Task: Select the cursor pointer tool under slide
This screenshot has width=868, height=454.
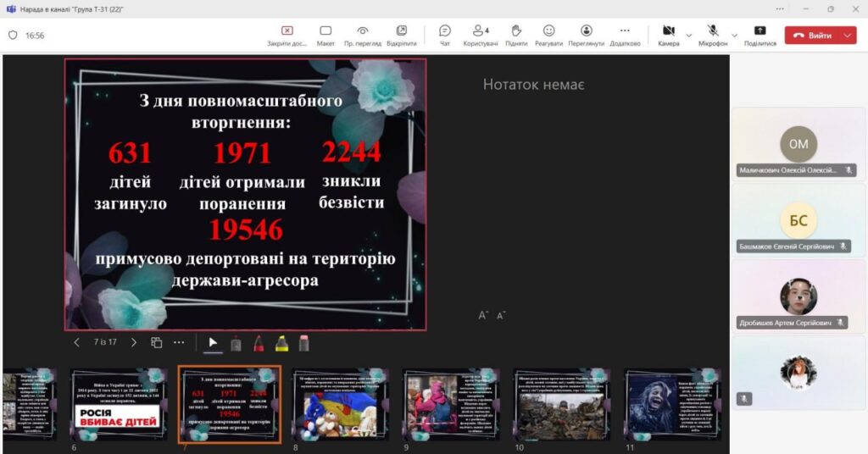Action: pos(213,343)
